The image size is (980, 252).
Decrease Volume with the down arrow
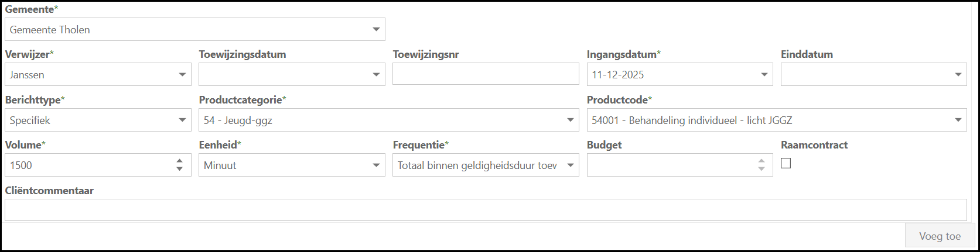click(x=179, y=170)
